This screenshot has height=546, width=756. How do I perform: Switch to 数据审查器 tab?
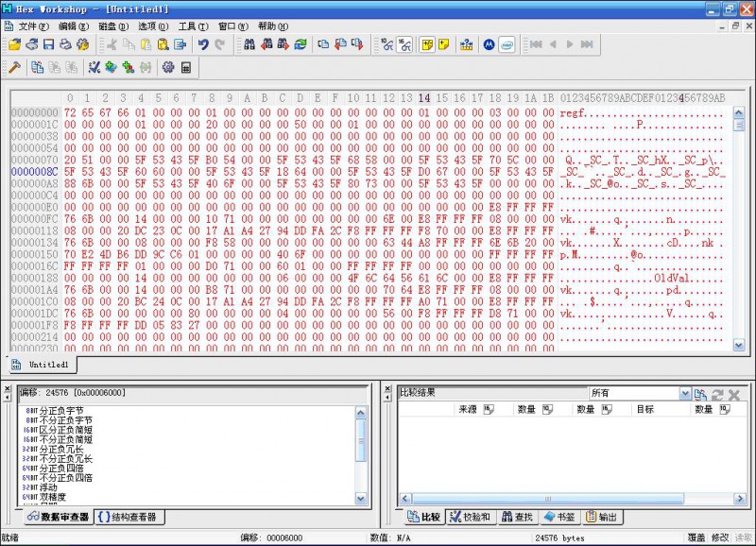click(59, 517)
